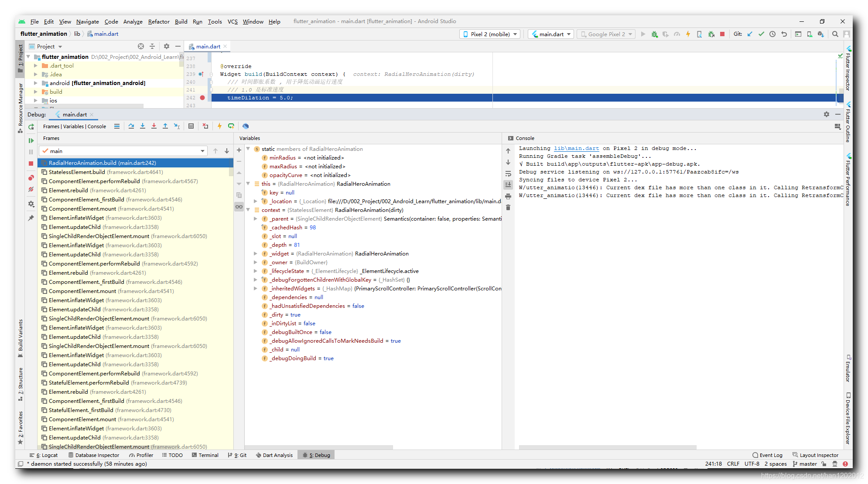Click the Step Out blue up-arrow icon
This screenshot has width=868, height=484.
165,126
